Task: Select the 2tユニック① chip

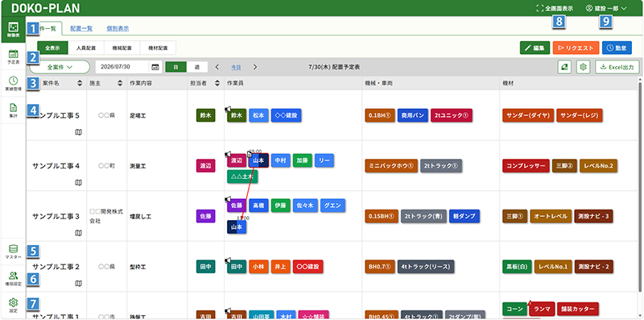Action: 452,115
